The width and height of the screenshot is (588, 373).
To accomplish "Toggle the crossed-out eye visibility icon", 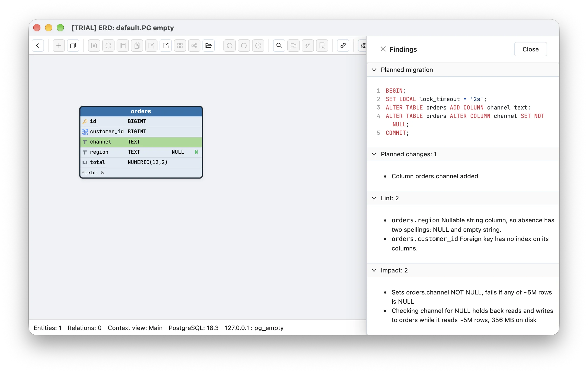I will pos(363,46).
